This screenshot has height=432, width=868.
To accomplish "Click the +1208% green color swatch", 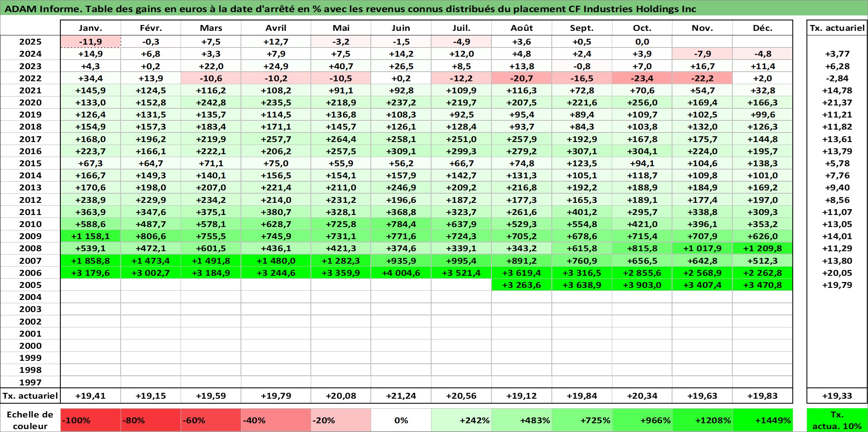I will tap(702, 420).
